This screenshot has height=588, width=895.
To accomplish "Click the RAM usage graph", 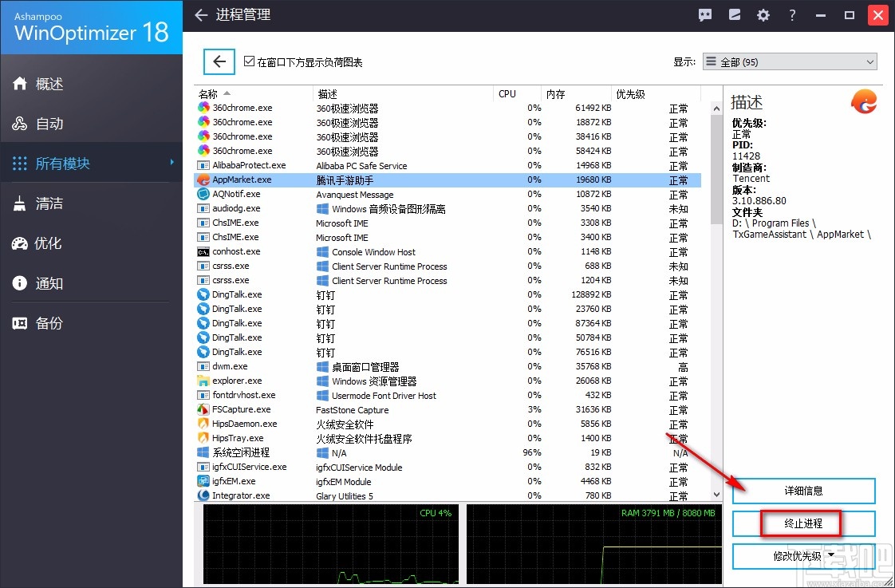I will [593, 544].
